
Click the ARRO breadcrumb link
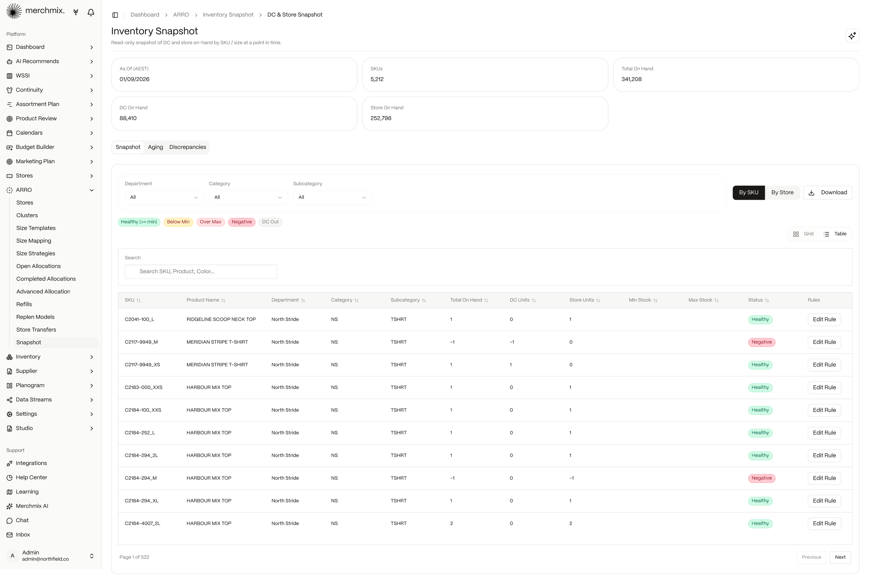point(181,15)
